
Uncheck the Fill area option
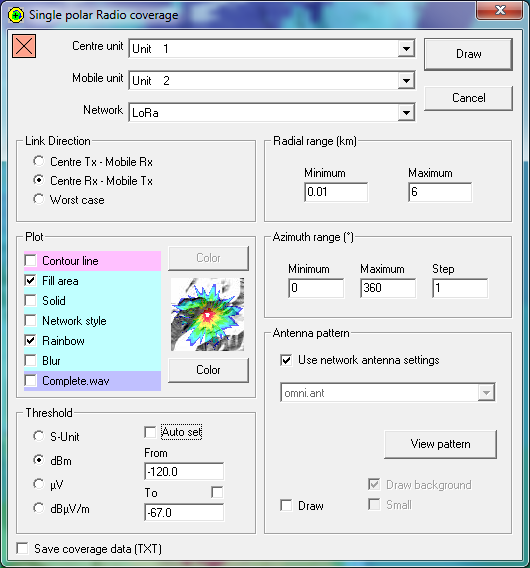coord(31,280)
